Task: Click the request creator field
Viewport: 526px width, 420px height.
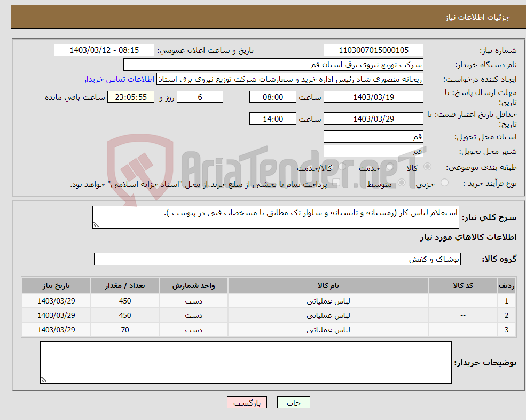Action: 290,79
